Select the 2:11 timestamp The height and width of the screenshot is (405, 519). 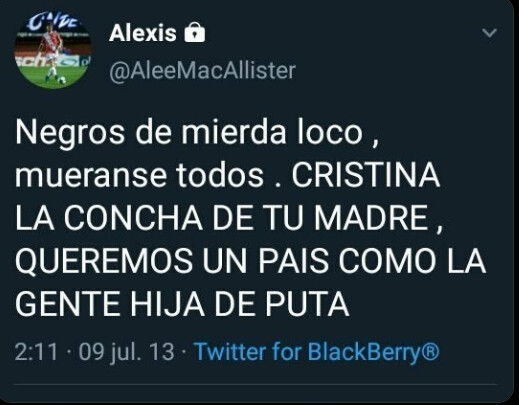point(36,352)
